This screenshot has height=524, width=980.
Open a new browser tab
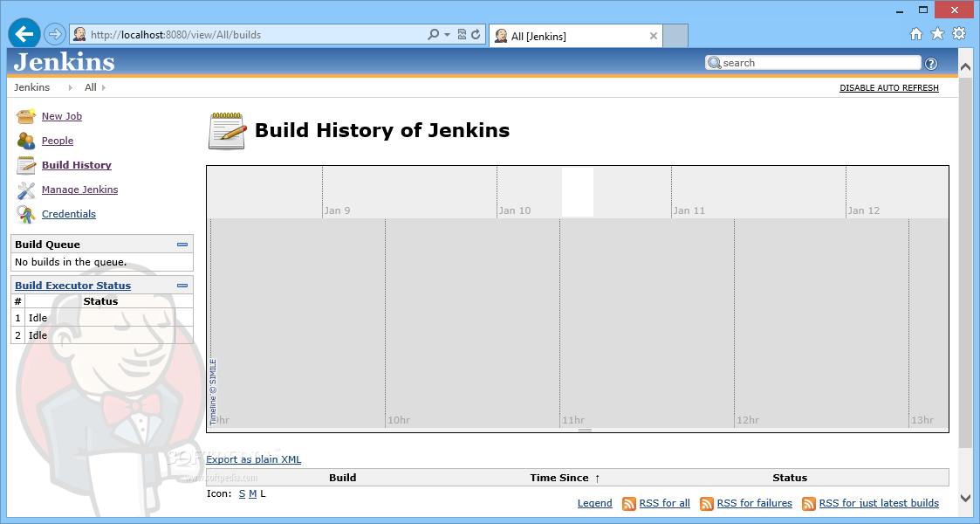pos(675,37)
